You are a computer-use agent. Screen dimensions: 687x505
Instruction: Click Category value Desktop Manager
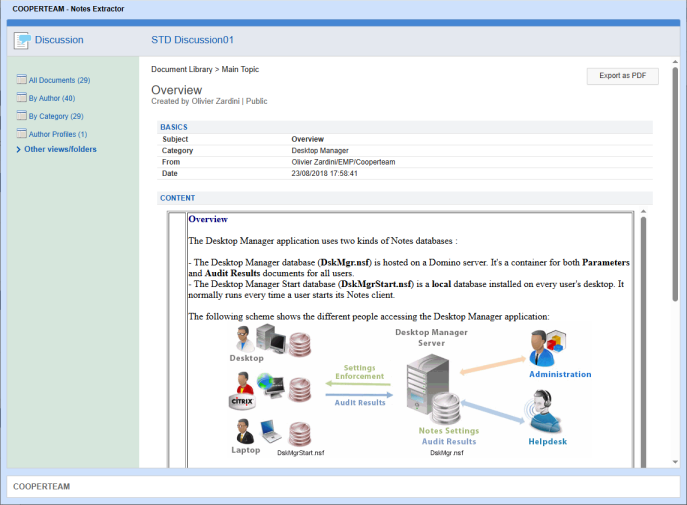(320, 150)
